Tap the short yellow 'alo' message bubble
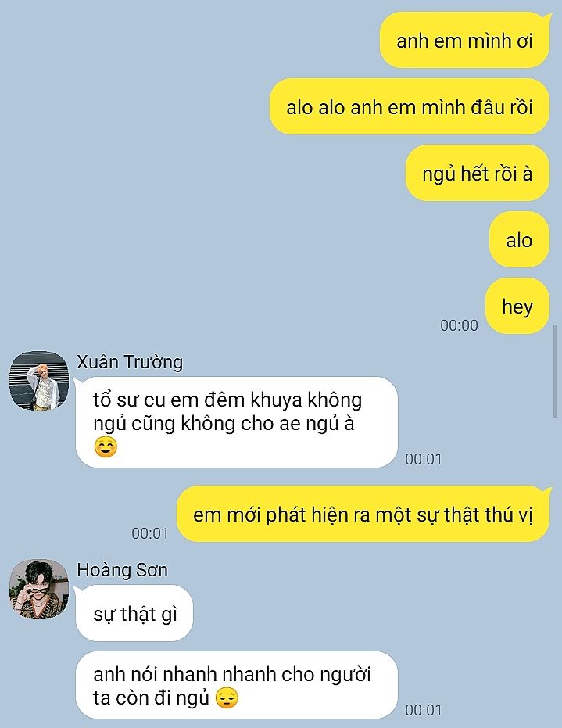562x728 pixels. 519,239
